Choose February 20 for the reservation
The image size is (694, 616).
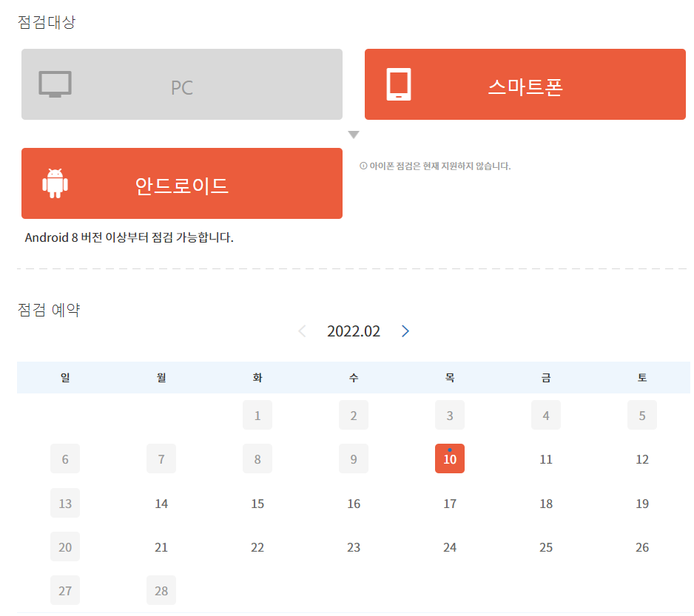coord(65,546)
